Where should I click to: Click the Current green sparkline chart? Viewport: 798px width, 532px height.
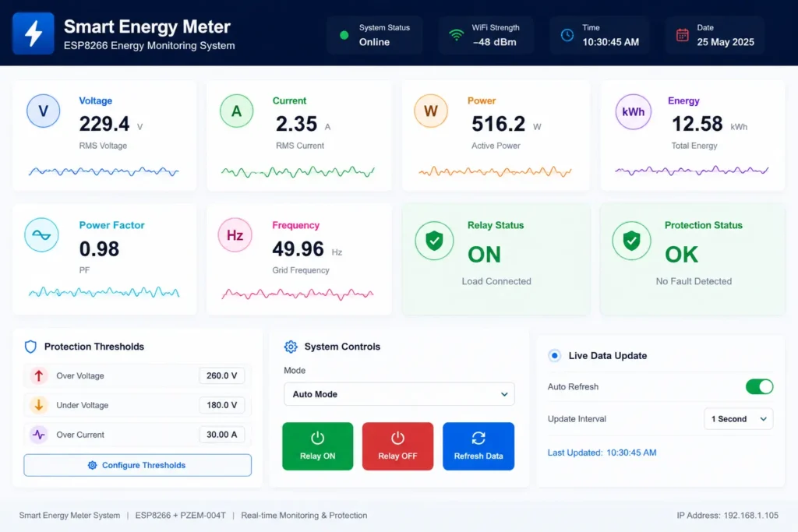click(x=298, y=171)
